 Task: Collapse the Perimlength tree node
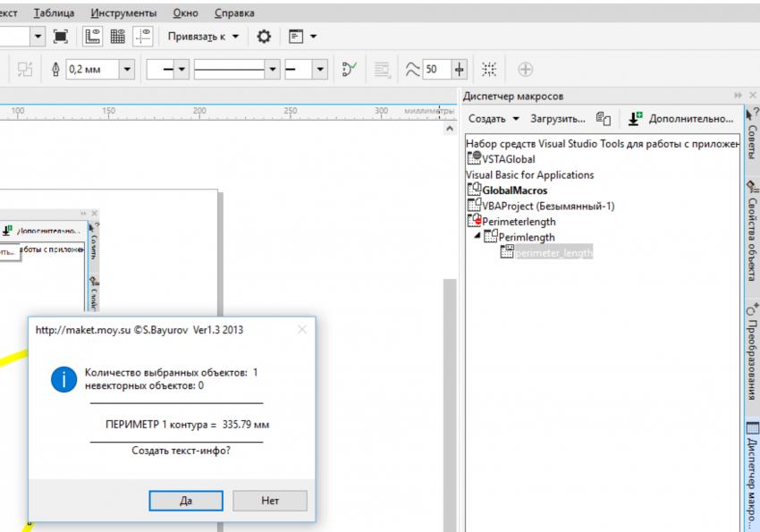477,237
